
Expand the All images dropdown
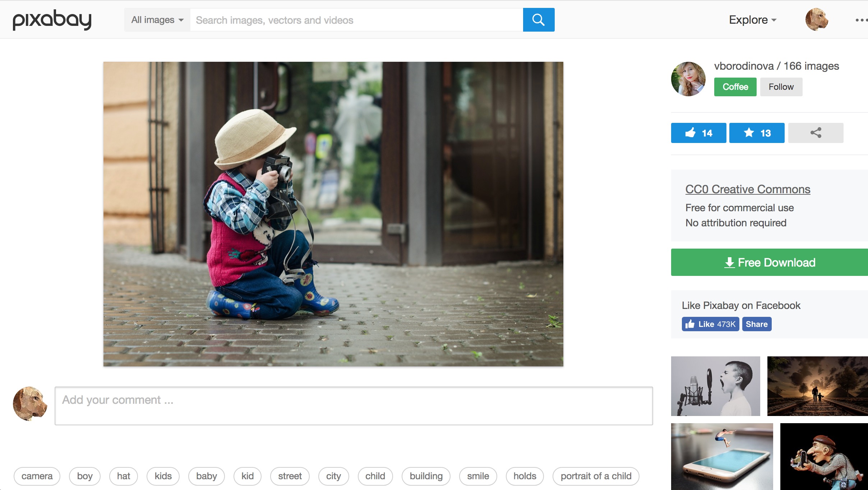pos(157,20)
